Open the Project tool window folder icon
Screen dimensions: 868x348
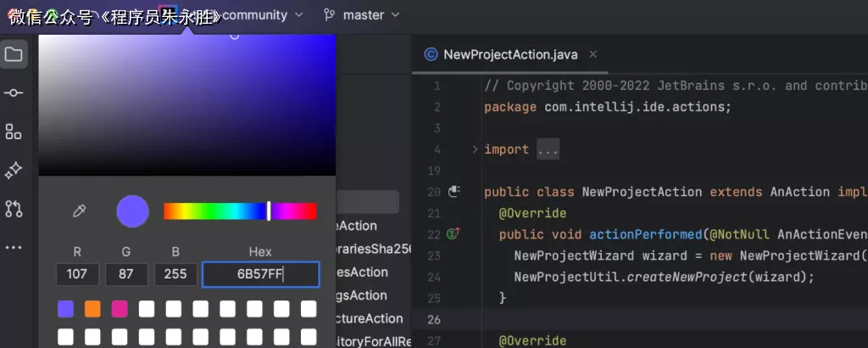click(14, 55)
